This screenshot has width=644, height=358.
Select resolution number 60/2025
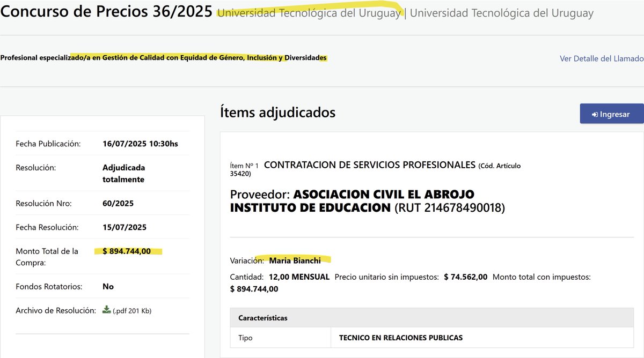119,203
